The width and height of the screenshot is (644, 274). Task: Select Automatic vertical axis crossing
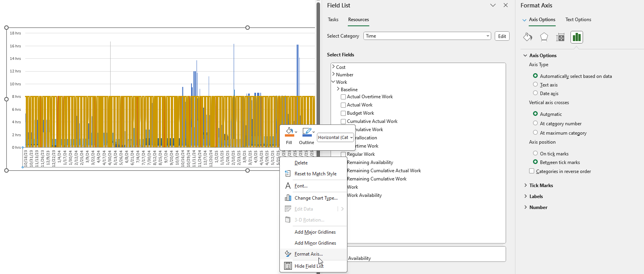tap(535, 114)
